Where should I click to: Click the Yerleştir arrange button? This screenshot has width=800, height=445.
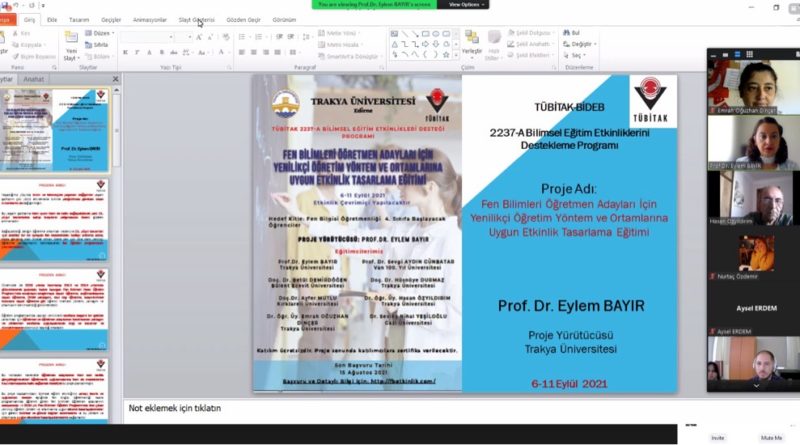[472, 45]
